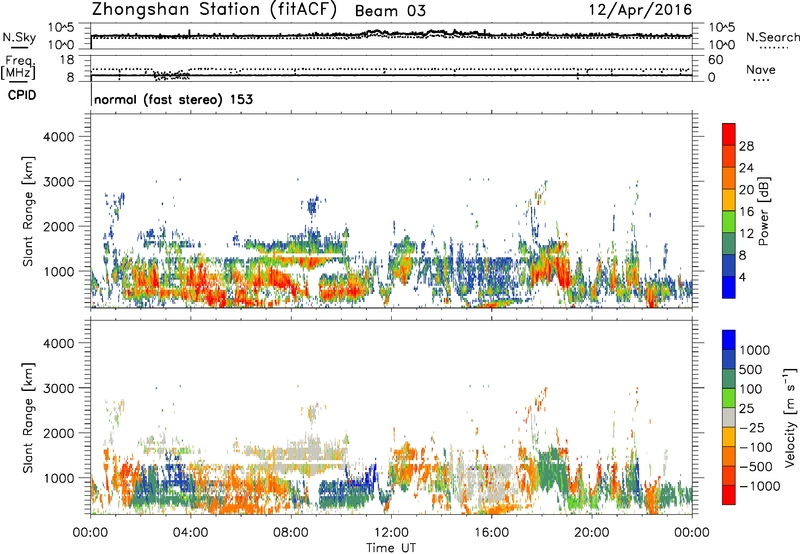The image size is (800, 554).
Task: Click the '20:00' time tick label
Action: 591,533
